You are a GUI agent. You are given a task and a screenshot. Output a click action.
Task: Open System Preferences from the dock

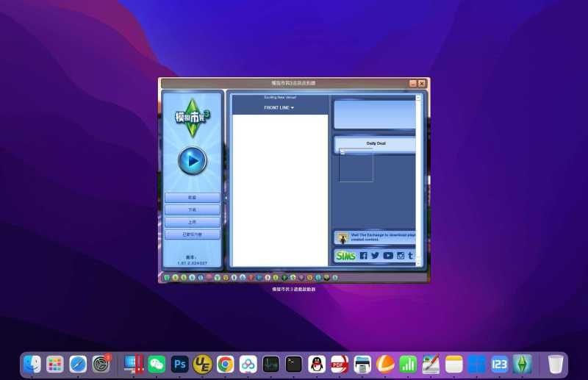pos(101,365)
